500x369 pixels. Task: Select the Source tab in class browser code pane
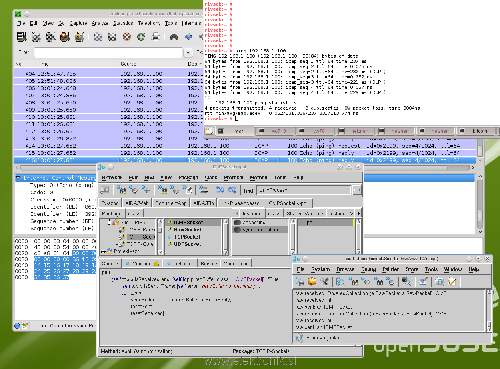coord(110,263)
